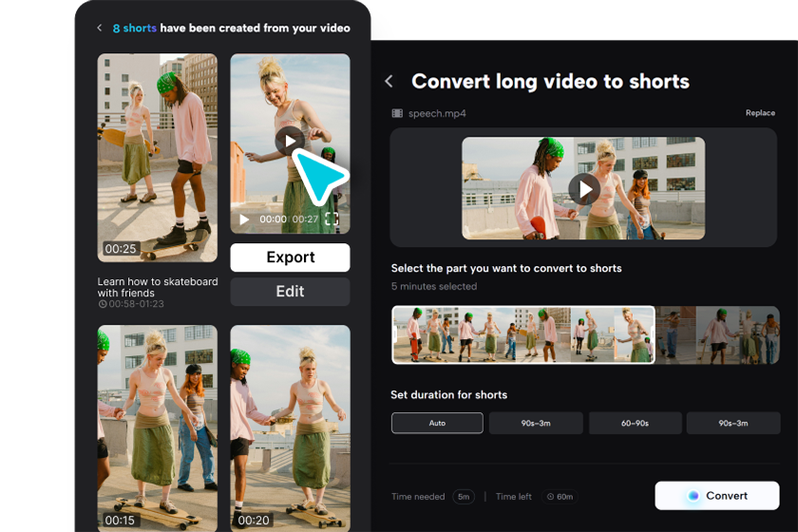
Task: Click the 8 shorts highlighted text
Action: coord(134,28)
